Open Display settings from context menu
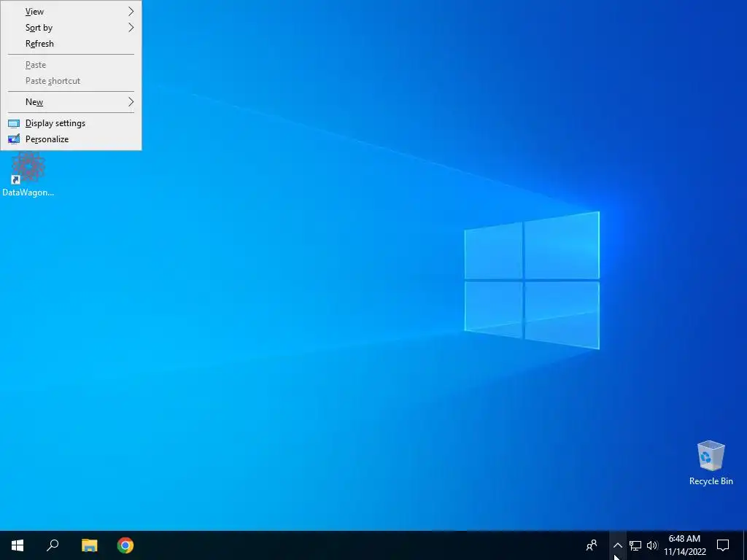Viewport: 747px width, 560px height. click(71, 122)
